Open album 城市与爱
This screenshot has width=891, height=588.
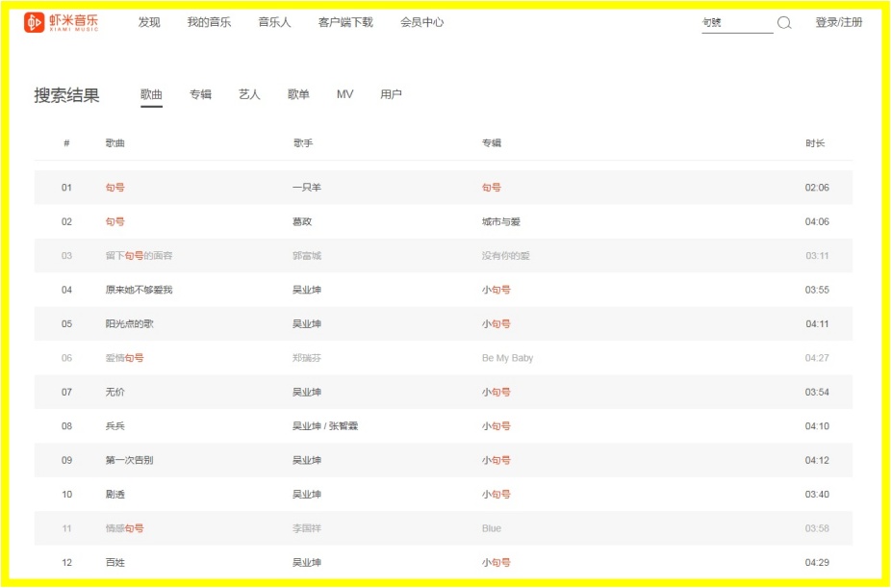click(x=501, y=221)
